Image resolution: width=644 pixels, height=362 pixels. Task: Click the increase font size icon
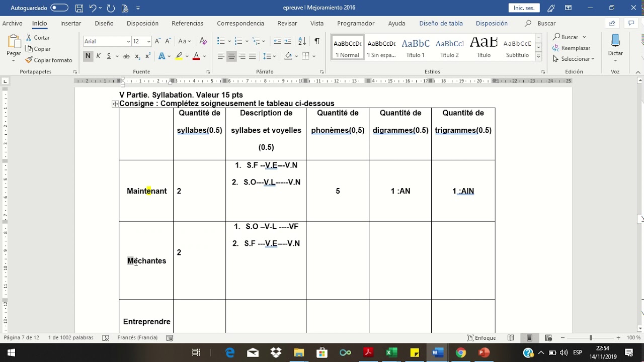(x=158, y=41)
